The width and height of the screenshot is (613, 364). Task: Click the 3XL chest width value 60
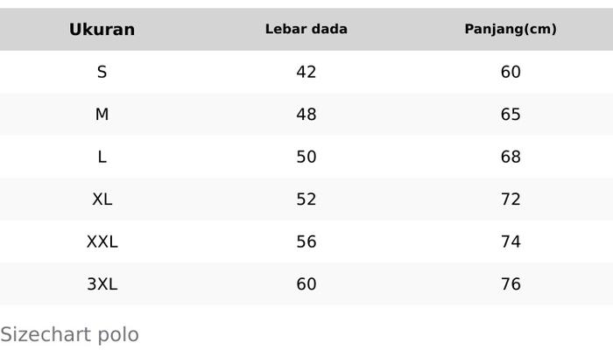pyautogui.click(x=306, y=284)
